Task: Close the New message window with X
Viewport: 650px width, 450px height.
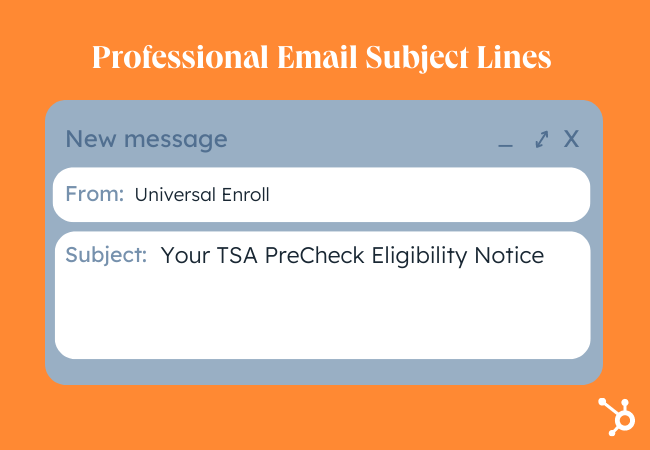Action: [x=571, y=139]
